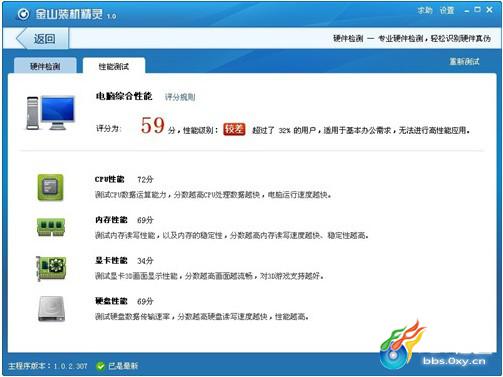Click the 已是最新 status text
Image resolution: width=503 pixels, height=377 pixels.
coord(123,366)
